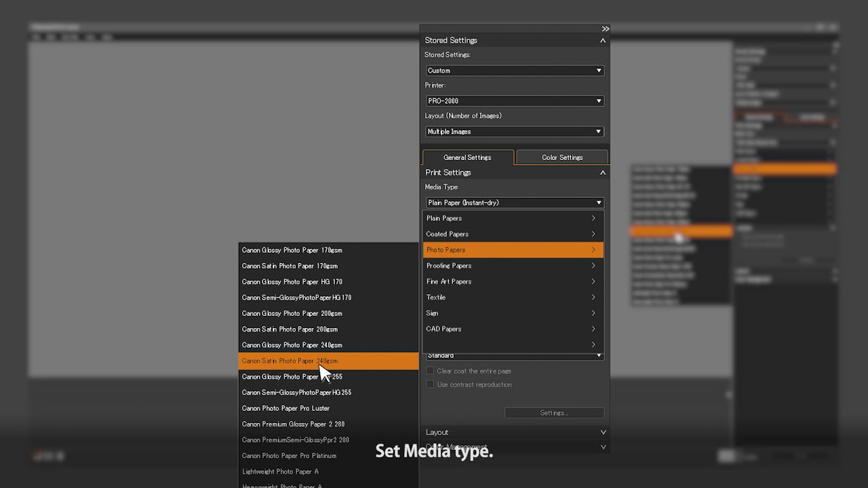
Task: Select Canon Glossy Photo Paper 170gsm
Action: pos(329,250)
